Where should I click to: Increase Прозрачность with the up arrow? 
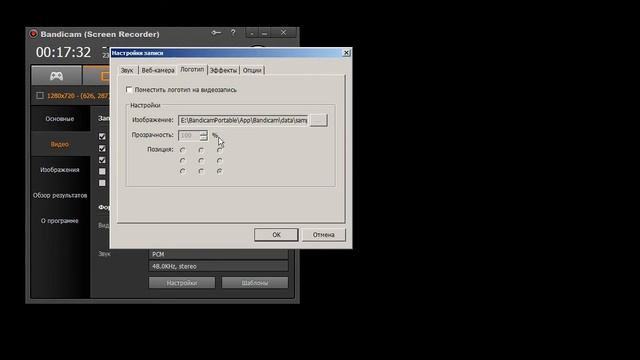204,133
